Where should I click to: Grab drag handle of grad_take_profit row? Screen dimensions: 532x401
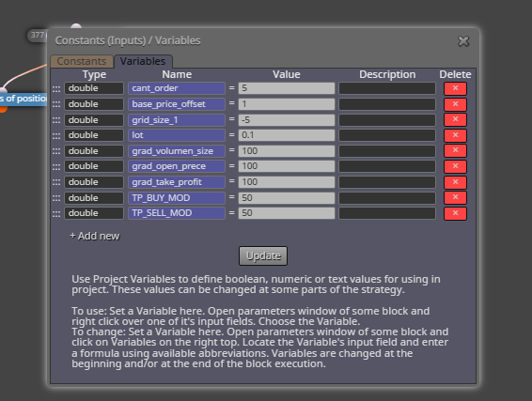click(56, 182)
